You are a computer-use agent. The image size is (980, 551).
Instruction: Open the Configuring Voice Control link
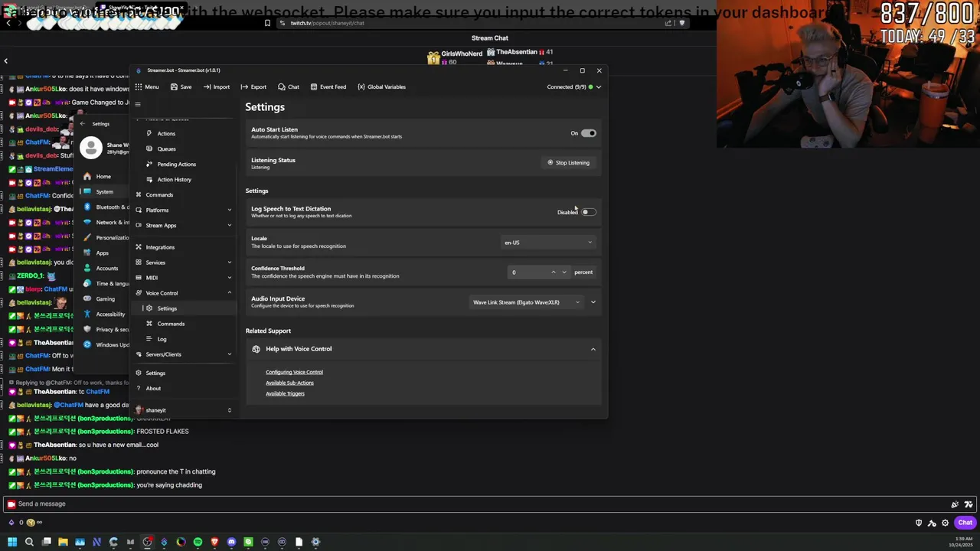294,372
